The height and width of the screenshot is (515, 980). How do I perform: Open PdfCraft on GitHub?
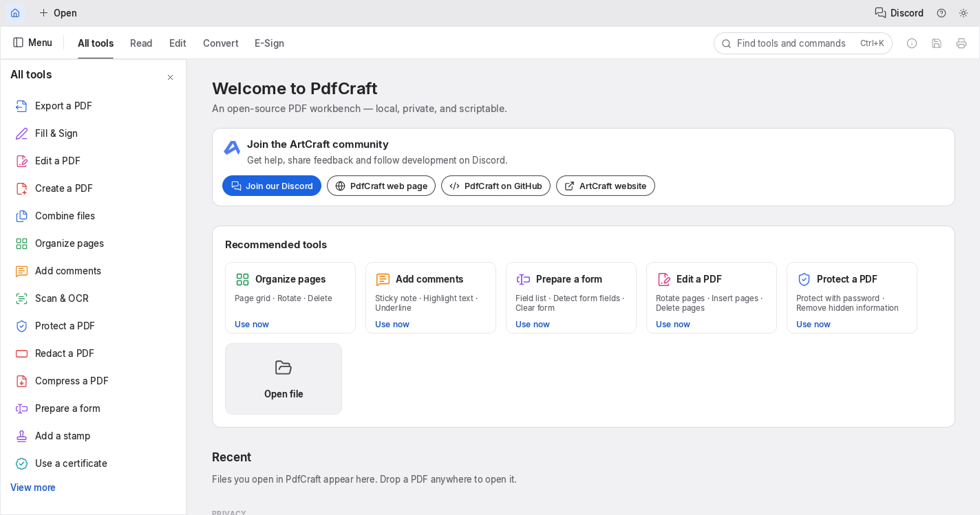(x=496, y=186)
